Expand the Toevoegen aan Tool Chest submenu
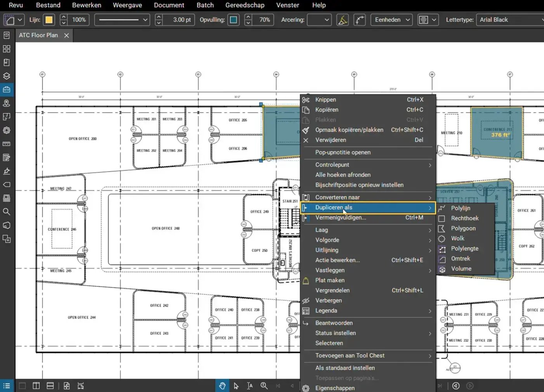The image size is (544, 392). (368, 356)
